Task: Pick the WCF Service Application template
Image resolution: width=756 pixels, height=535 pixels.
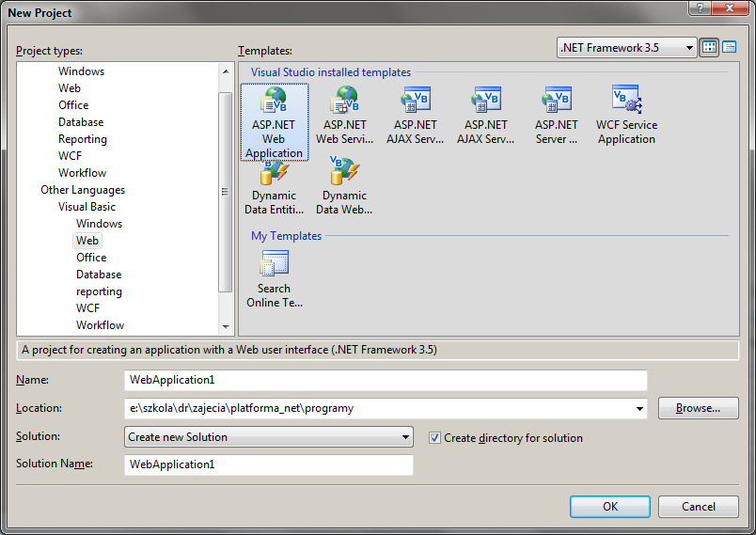Action: tap(626, 116)
